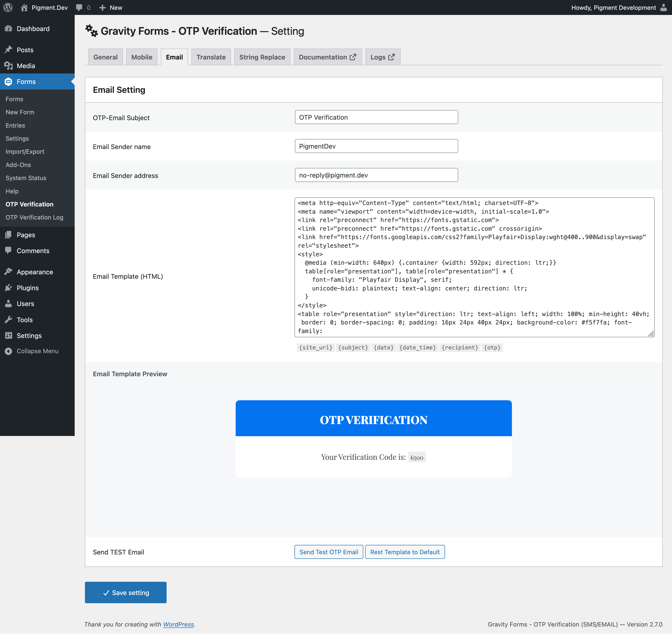
Task: Insert the {date_time} placeholder tag
Action: (417, 347)
